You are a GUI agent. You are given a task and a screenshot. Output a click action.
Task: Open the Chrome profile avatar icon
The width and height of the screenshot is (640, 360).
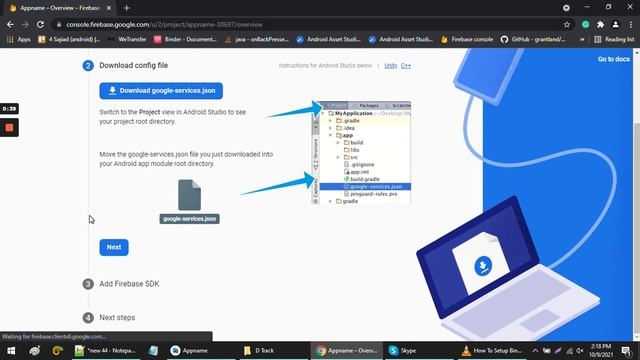(x=616, y=24)
